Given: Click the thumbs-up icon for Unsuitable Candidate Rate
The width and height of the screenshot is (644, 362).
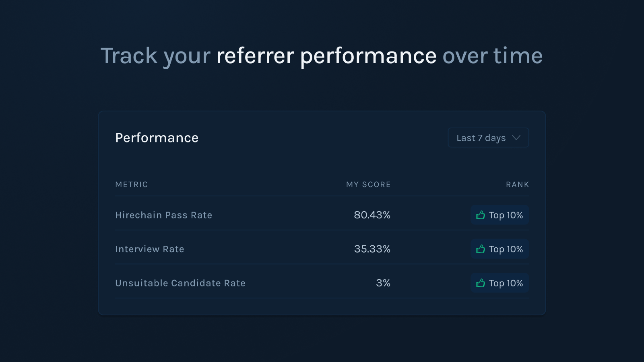Looking at the screenshot, I should coord(480,283).
